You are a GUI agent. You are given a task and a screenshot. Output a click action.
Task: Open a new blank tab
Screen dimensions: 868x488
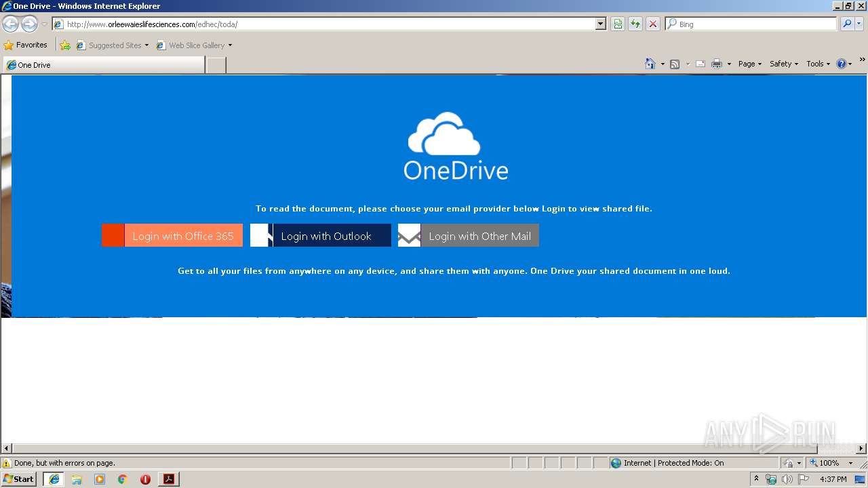coord(216,65)
